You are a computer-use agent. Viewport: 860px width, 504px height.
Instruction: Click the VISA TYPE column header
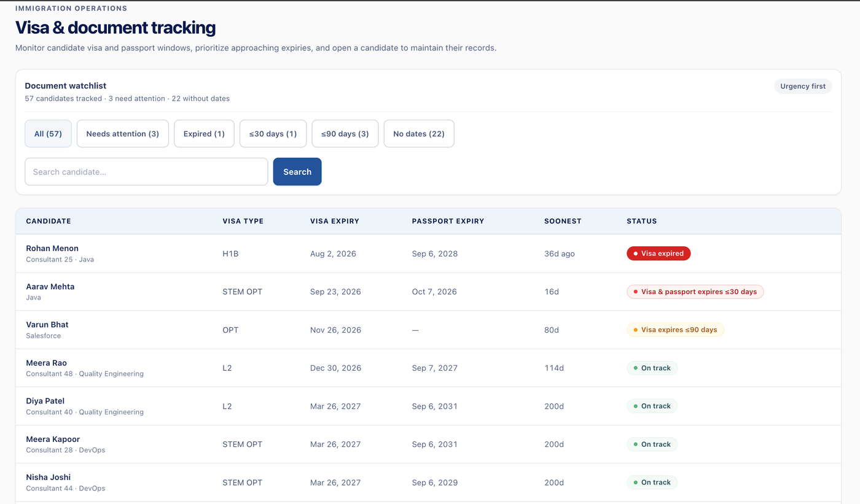pos(243,221)
